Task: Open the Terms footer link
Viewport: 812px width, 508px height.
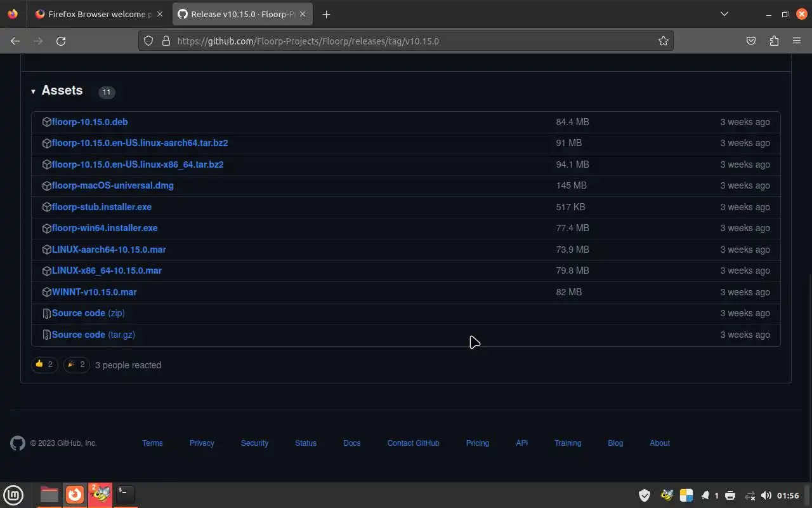Action: 152,443
